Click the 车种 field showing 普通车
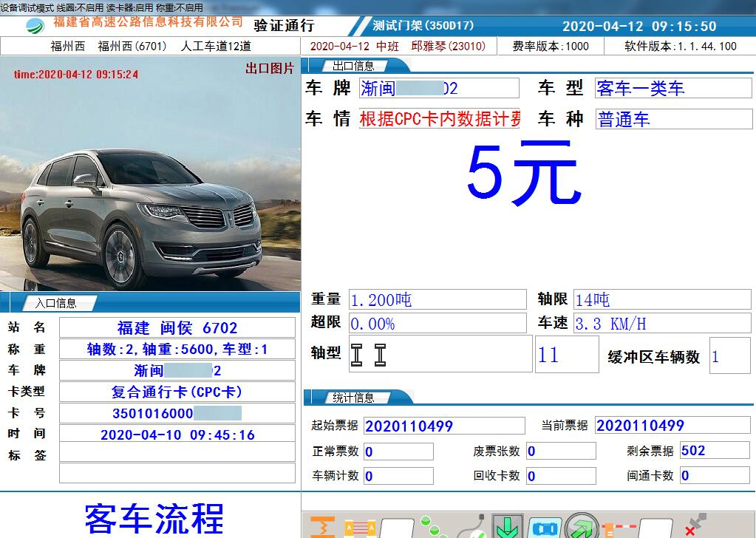Screen dimensions: 756x538 [672, 120]
